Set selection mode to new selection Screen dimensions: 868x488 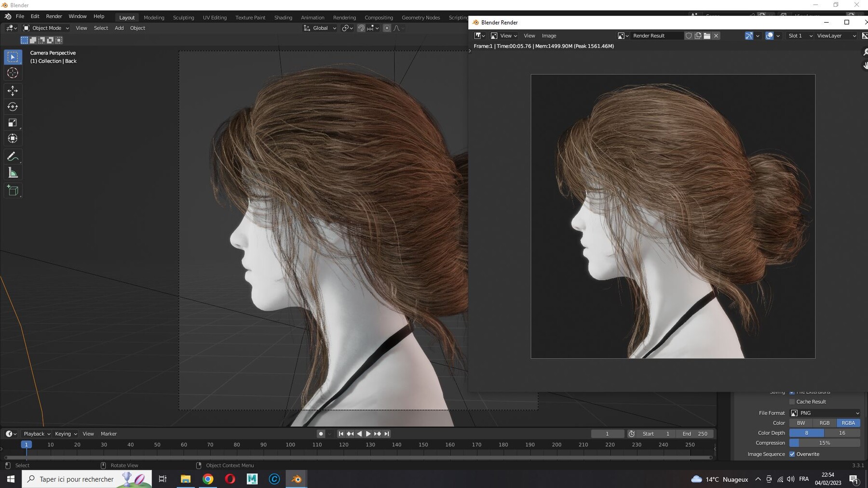(x=24, y=40)
